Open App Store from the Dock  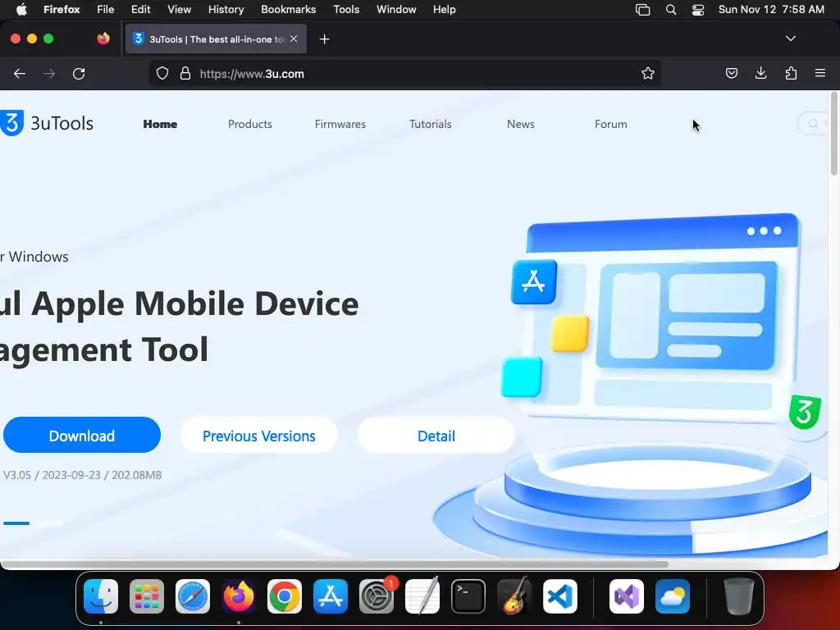[x=331, y=596]
